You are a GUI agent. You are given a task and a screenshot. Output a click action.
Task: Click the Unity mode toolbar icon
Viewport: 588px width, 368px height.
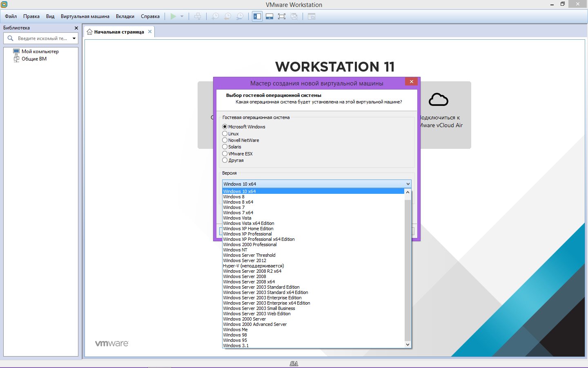(x=294, y=16)
